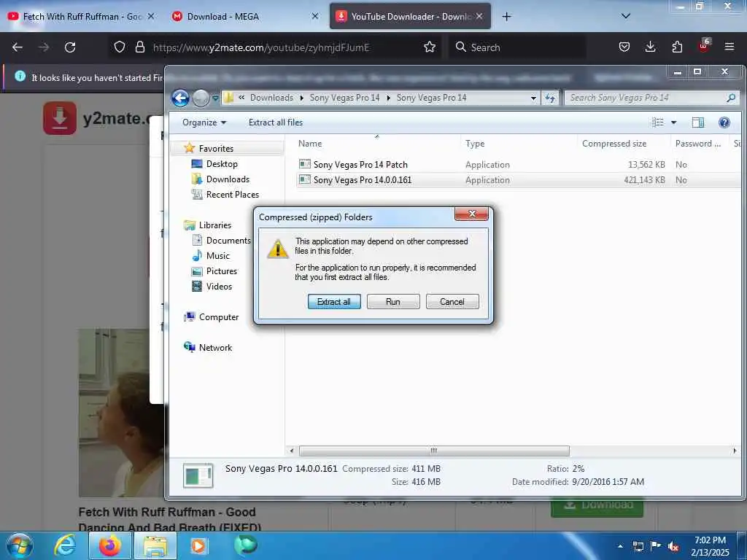The width and height of the screenshot is (747, 560).
Task: Open Music library
Action: [217, 256]
